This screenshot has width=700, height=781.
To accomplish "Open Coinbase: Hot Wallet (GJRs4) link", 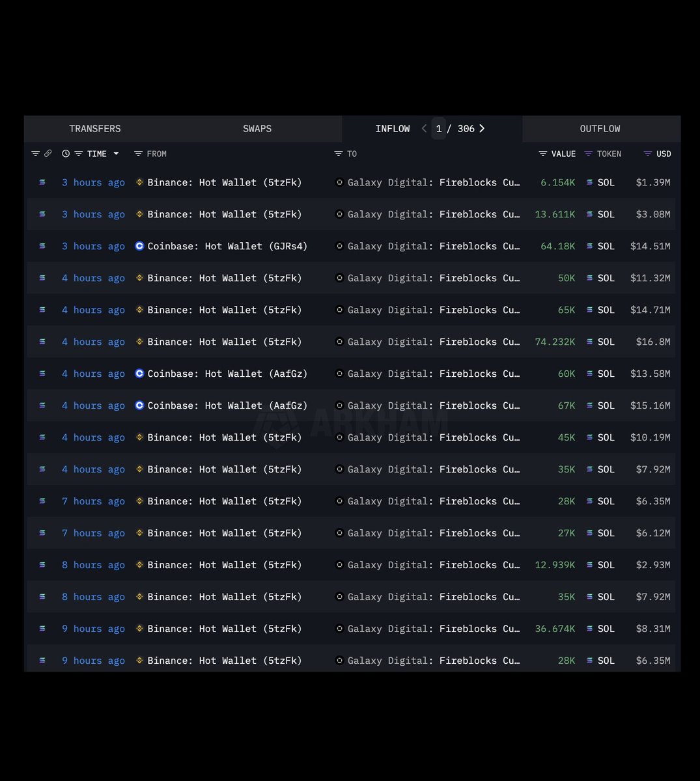I will (x=227, y=246).
